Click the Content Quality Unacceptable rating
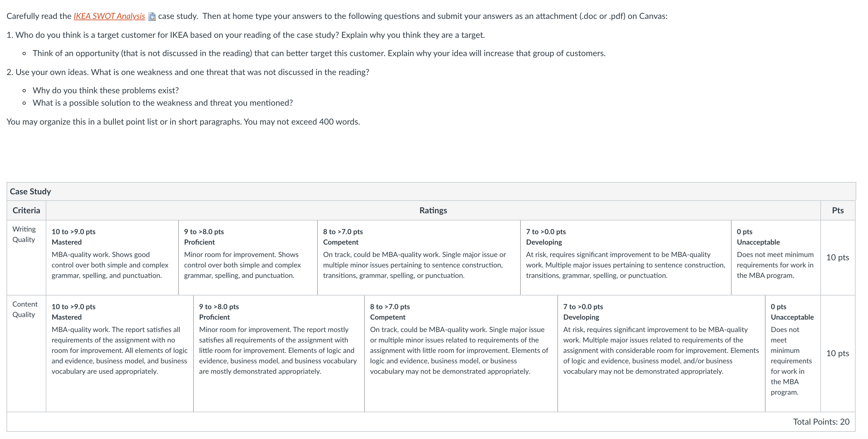 point(793,354)
